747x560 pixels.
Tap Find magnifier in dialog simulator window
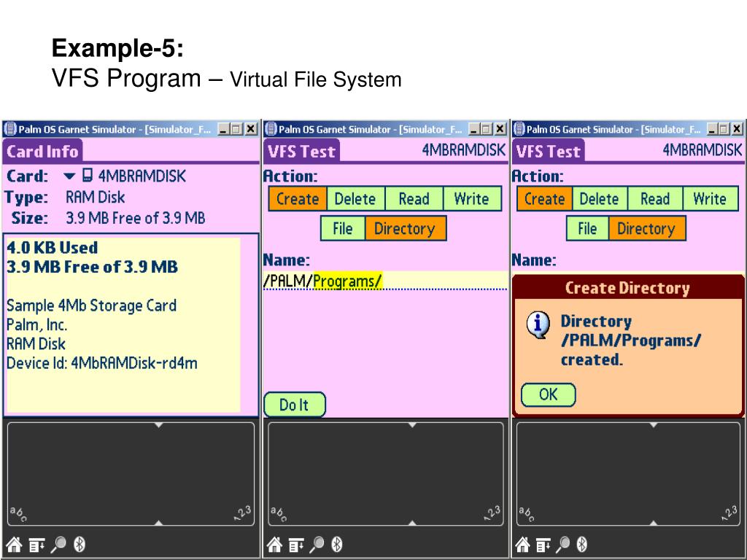pos(563,544)
